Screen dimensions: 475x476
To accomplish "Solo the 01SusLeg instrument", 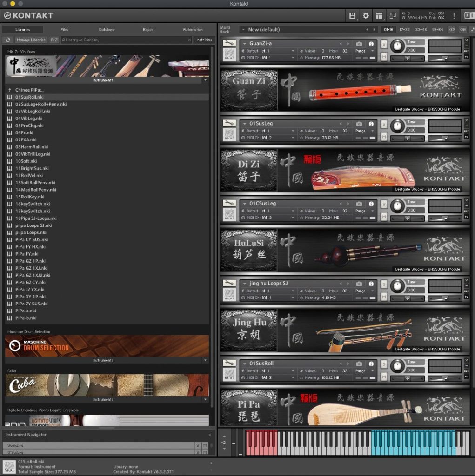I will coord(384,124).
